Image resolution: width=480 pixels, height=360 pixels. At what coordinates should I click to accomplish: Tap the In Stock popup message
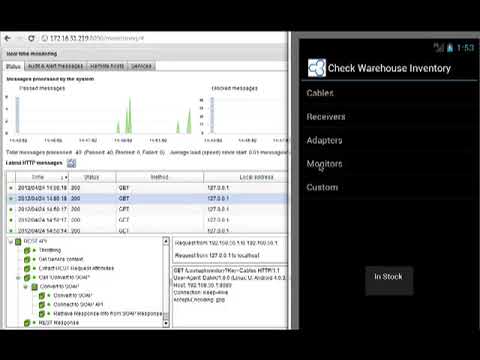point(389,280)
